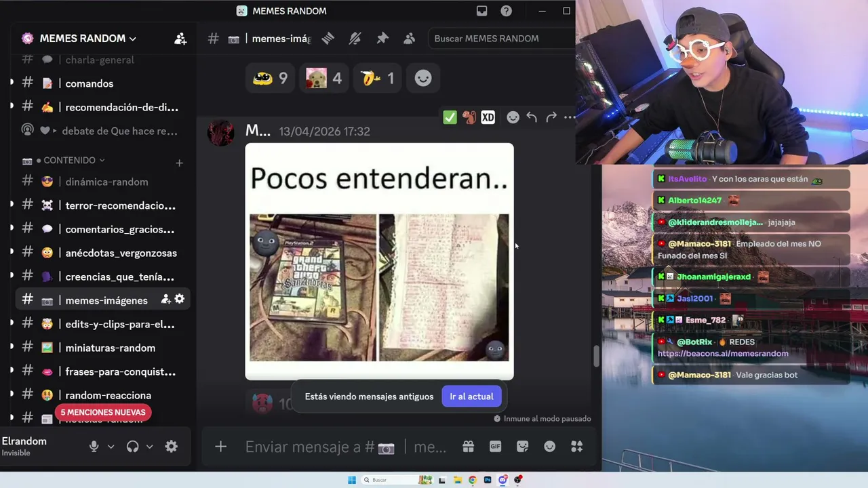868x488 pixels.
Task: Open the anécdotas_vergonzosas channel
Action: (102, 253)
